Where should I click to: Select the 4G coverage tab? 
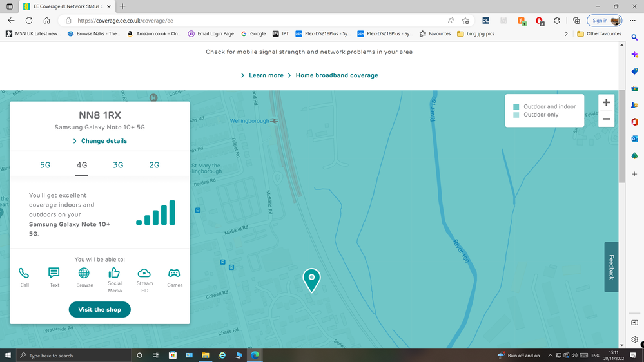(x=82, y=165)
